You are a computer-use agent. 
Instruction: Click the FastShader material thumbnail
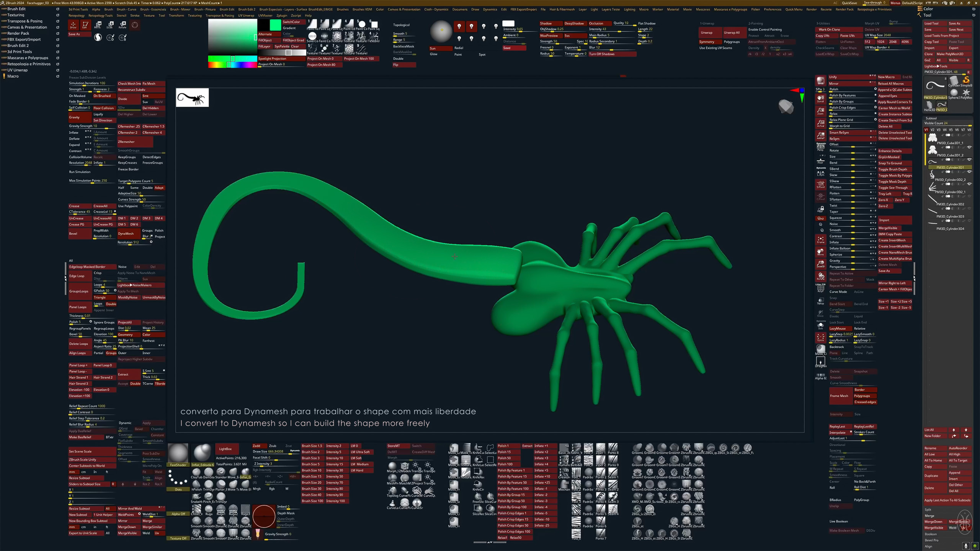click(x=178, y=455)
